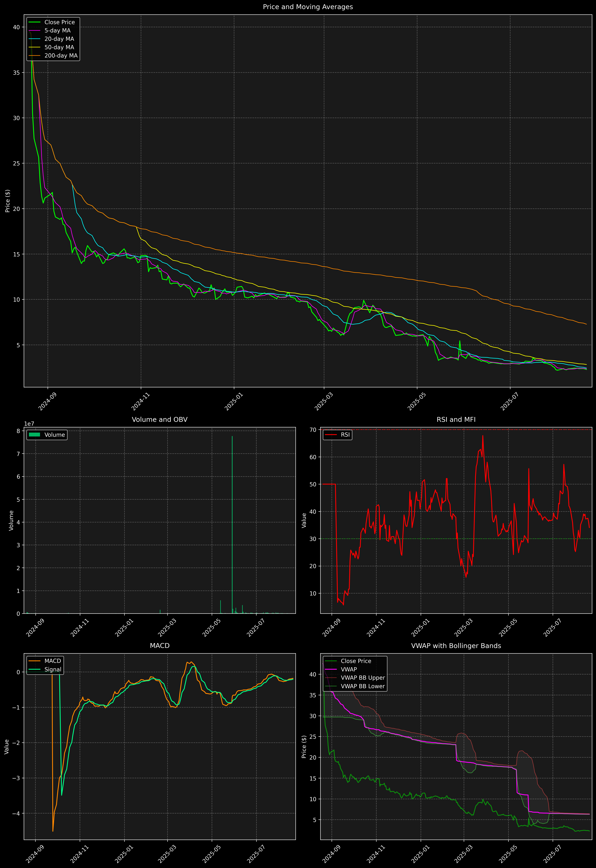596x868 pixels.
Task: Click the 20-day MA legend entry
Action: click(x=59, y=39)
